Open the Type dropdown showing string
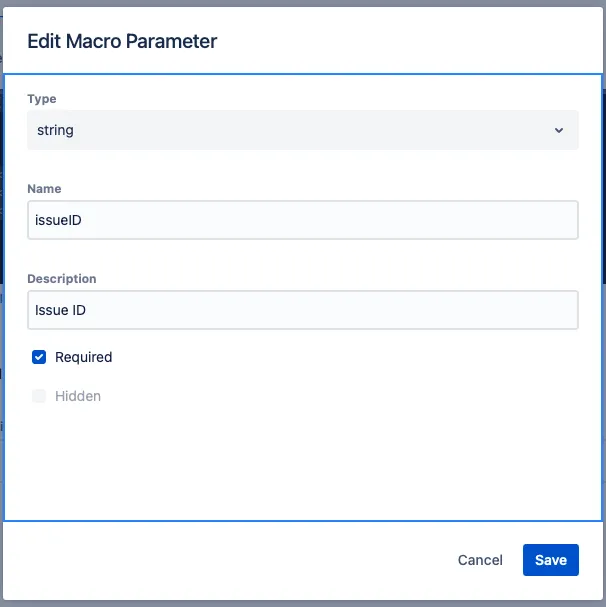 point(303,130)
